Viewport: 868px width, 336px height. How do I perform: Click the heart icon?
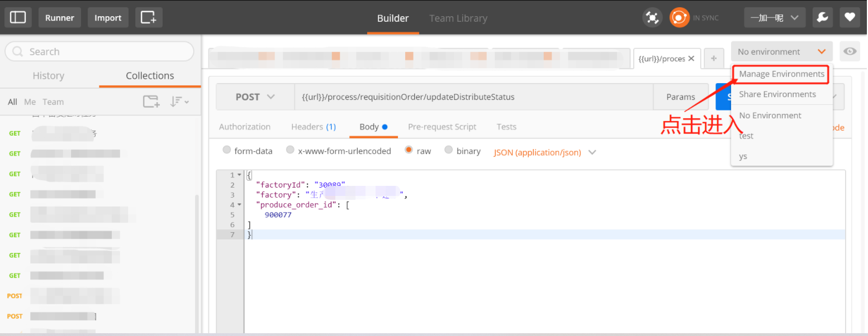tap(850, 18)
